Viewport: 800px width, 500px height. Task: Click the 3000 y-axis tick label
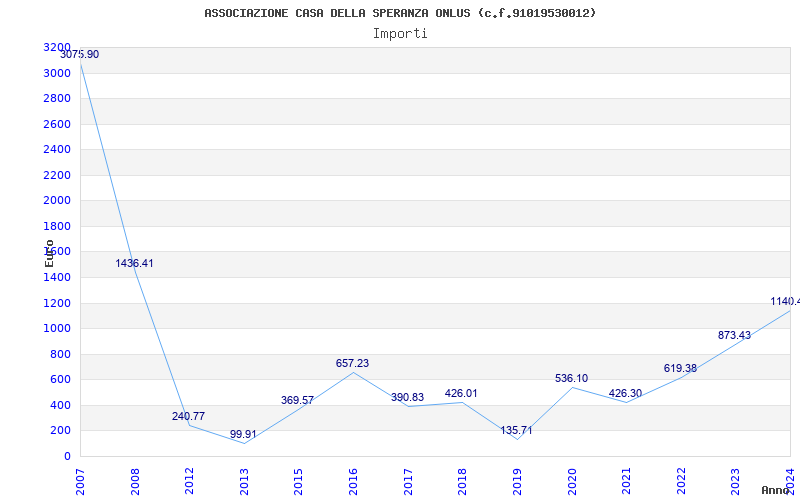(57, 73)
